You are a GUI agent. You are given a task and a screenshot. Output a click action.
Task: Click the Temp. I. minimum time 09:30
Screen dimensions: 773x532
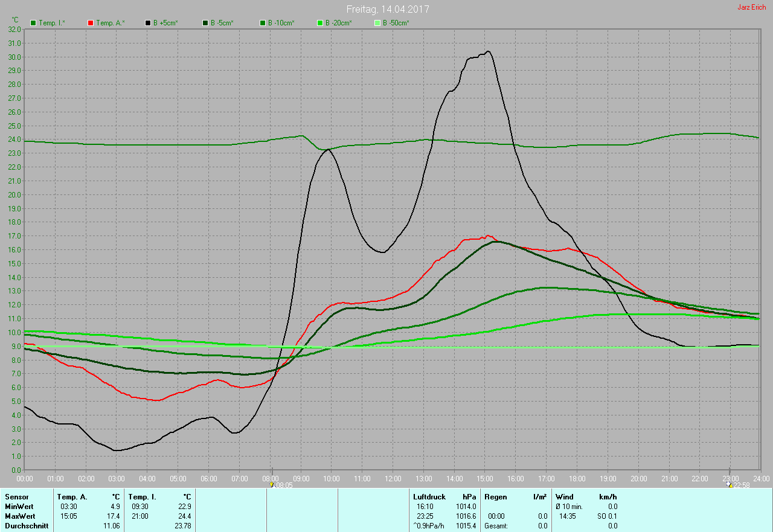140,507
